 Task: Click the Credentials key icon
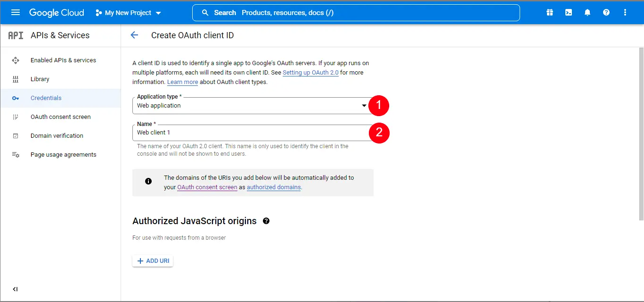(x=16, y=98)
